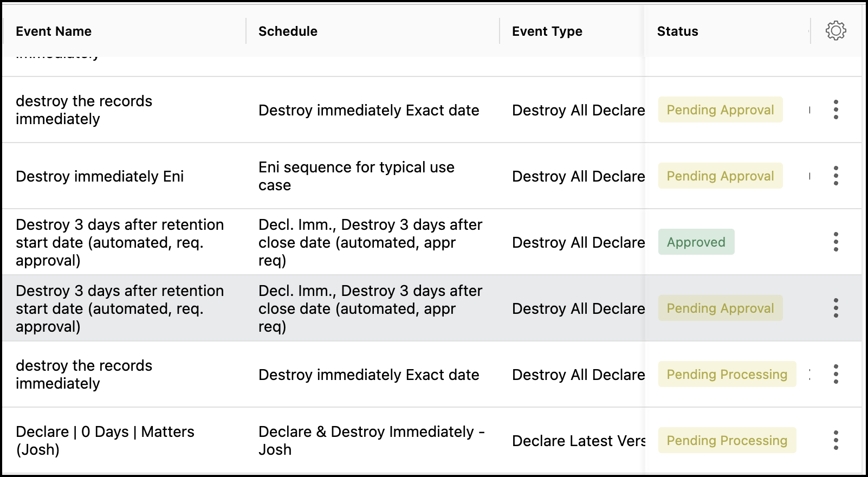Click the Event Type column header
Screen dimensions: 868x477
coord(547,31)
